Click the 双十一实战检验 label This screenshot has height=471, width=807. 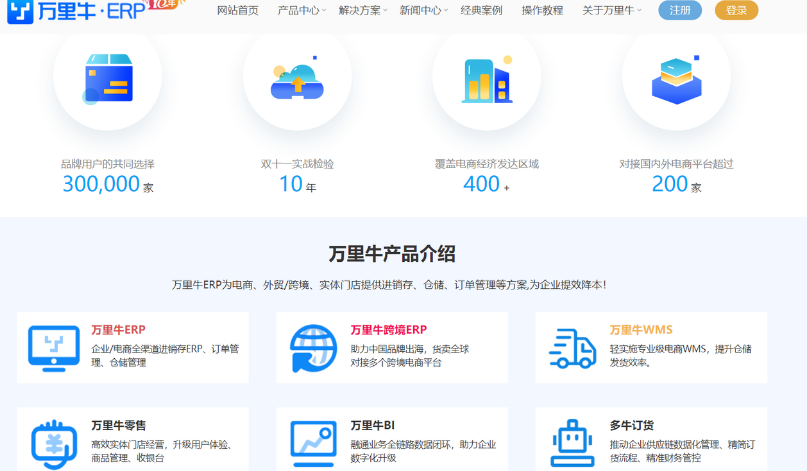(297, 164)
